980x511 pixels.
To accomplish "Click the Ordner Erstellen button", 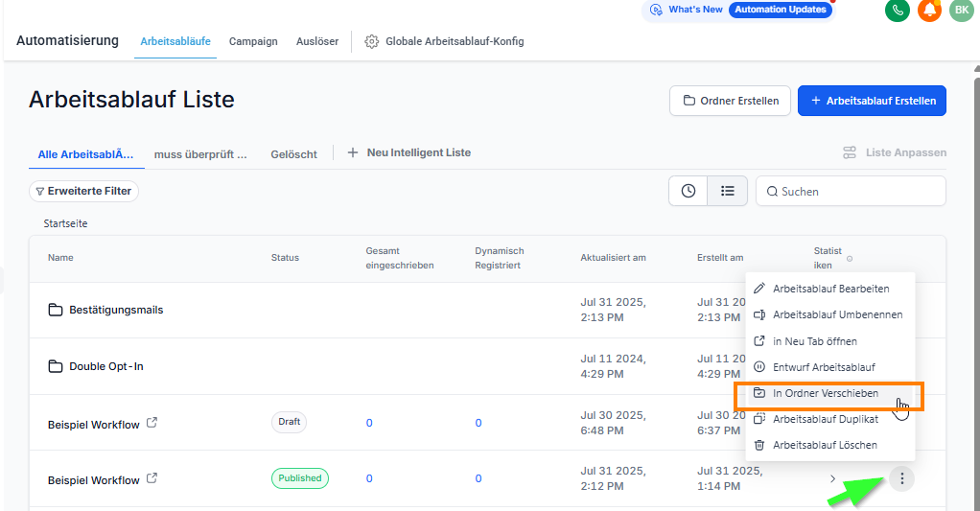I will click(730, 101).
